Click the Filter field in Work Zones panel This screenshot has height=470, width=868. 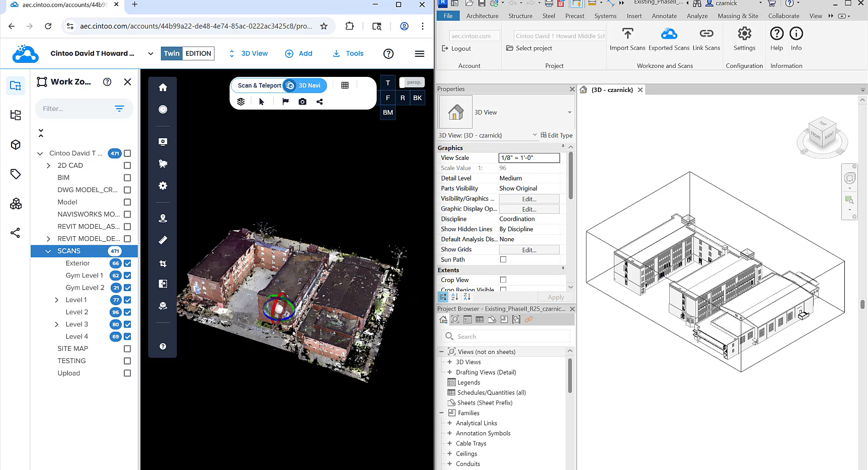click(x=84, y=109)
